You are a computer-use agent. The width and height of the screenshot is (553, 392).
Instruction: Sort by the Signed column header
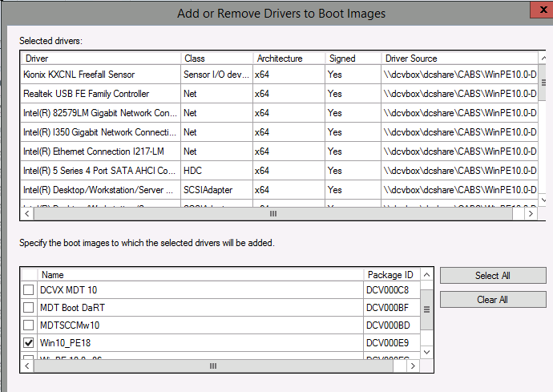click(x=353, y=59)
